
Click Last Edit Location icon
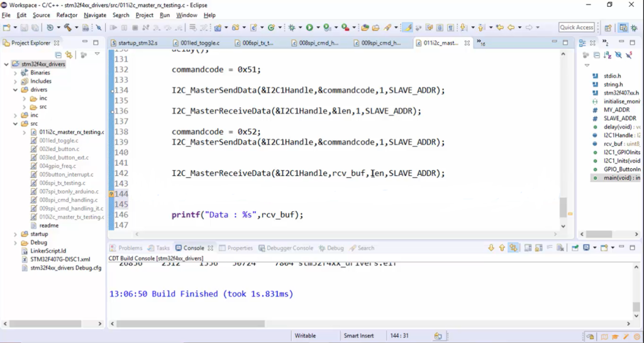click(500, 28)
